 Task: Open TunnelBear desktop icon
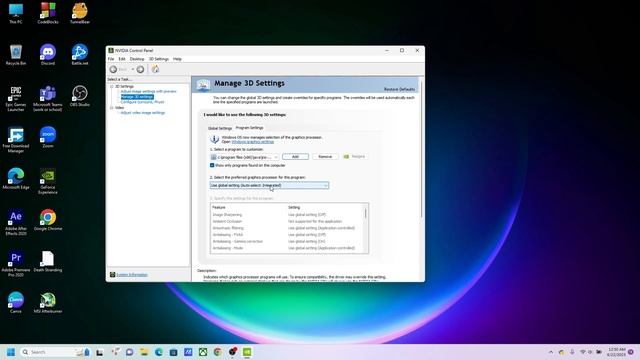tap(80, 13)
